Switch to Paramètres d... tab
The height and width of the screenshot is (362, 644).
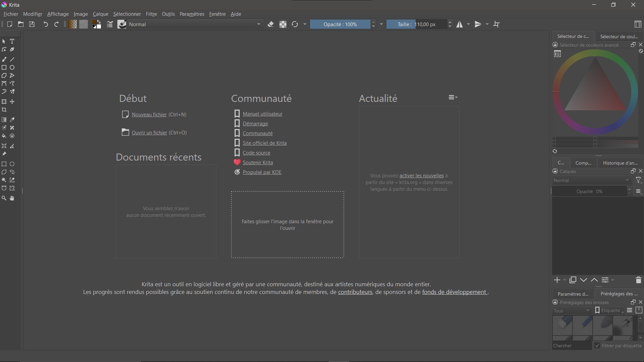(573, 294)
